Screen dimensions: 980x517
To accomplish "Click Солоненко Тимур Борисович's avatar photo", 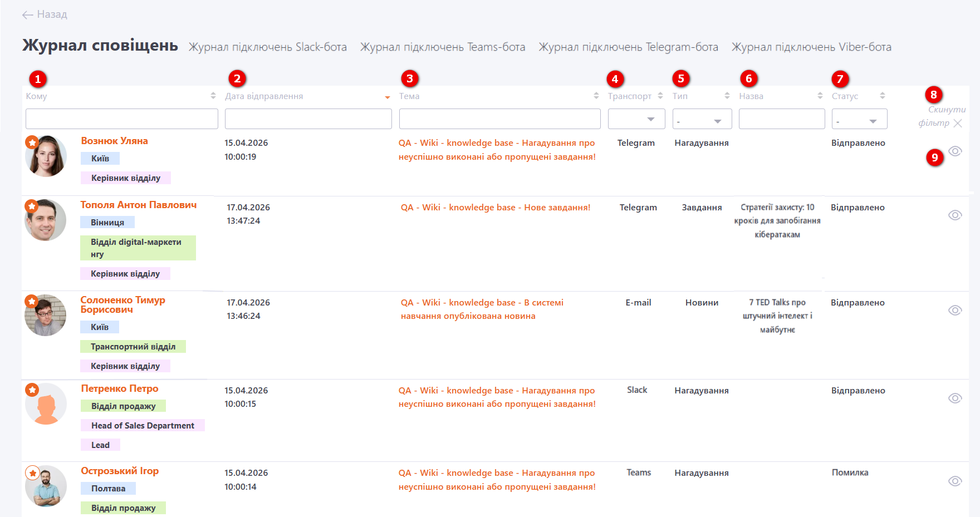I will point(46,316).
